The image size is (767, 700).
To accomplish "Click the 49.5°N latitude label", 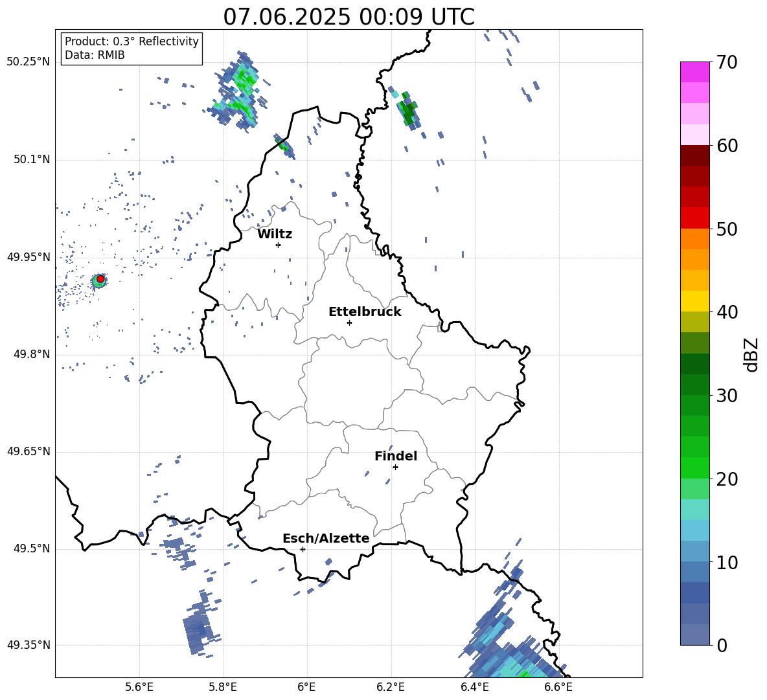I will (32, 548).
